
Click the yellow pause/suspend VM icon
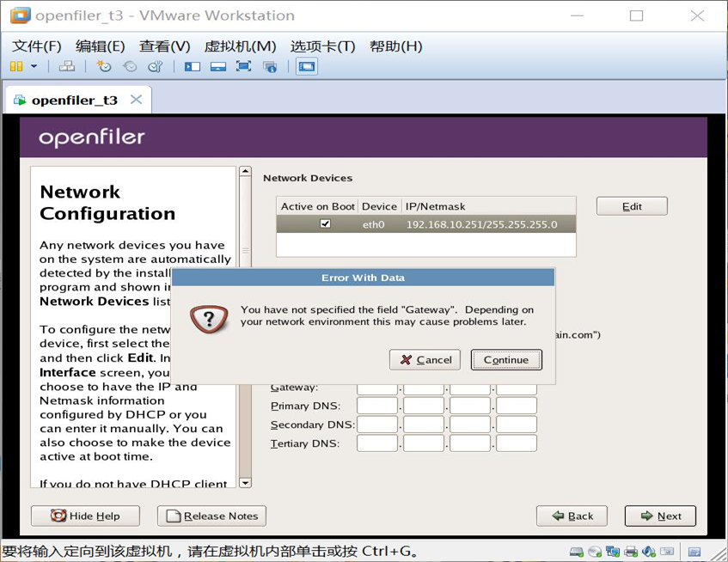pyautogui.click(x=16, y=66)
